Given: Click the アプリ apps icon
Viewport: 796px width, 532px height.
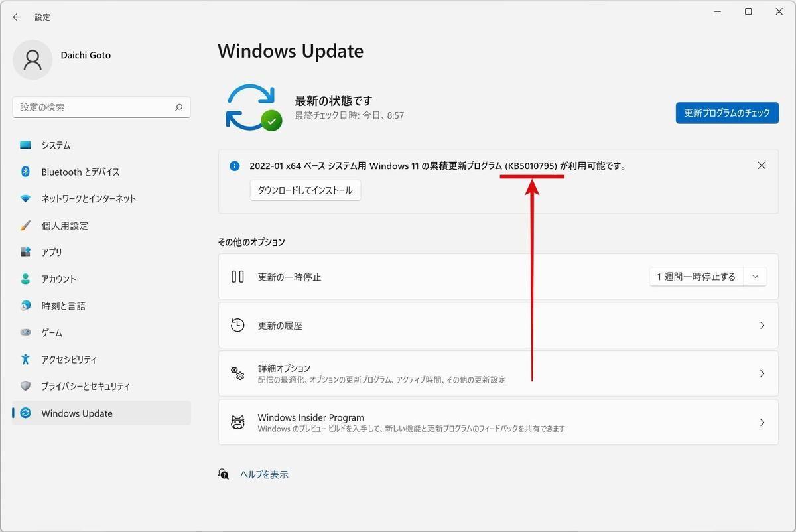Looking at the screenshot, I should coord(26,252).
